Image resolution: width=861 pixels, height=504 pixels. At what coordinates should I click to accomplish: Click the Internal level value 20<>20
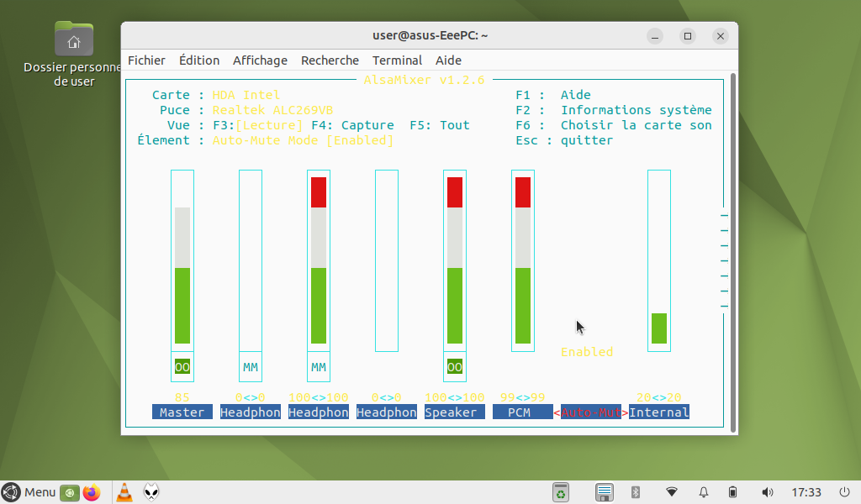coord(659,397)
